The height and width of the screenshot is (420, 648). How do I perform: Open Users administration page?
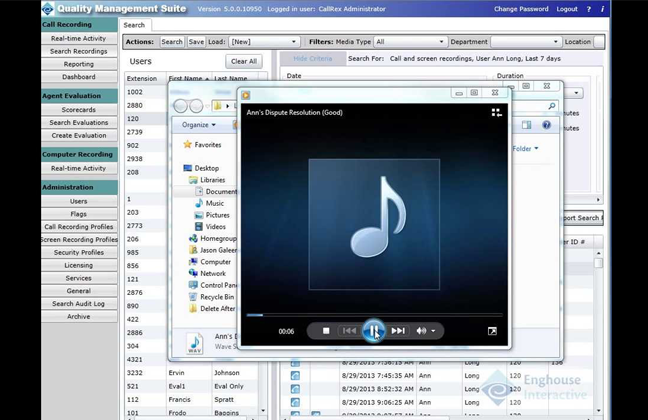coord(79,201)
